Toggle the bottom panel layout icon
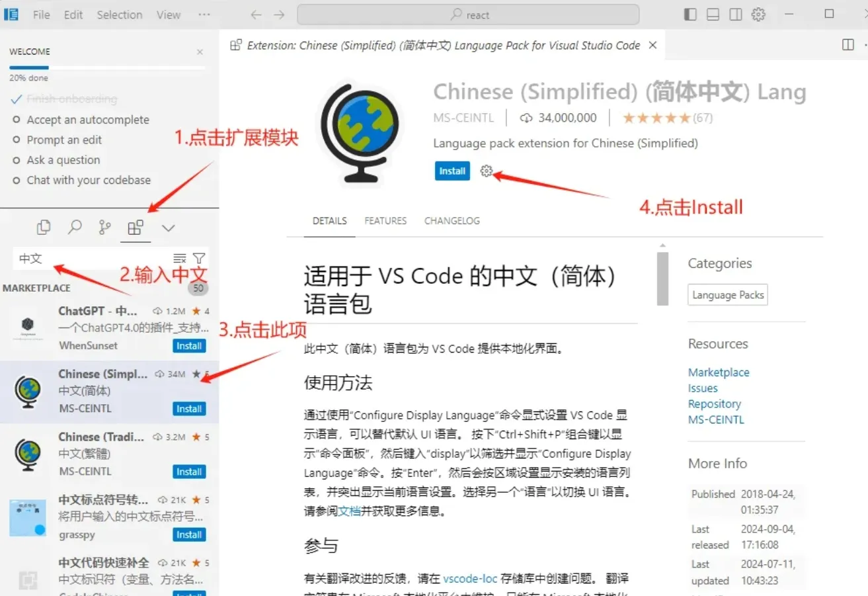This screenshot has height=596, width=868. [713, 15]
